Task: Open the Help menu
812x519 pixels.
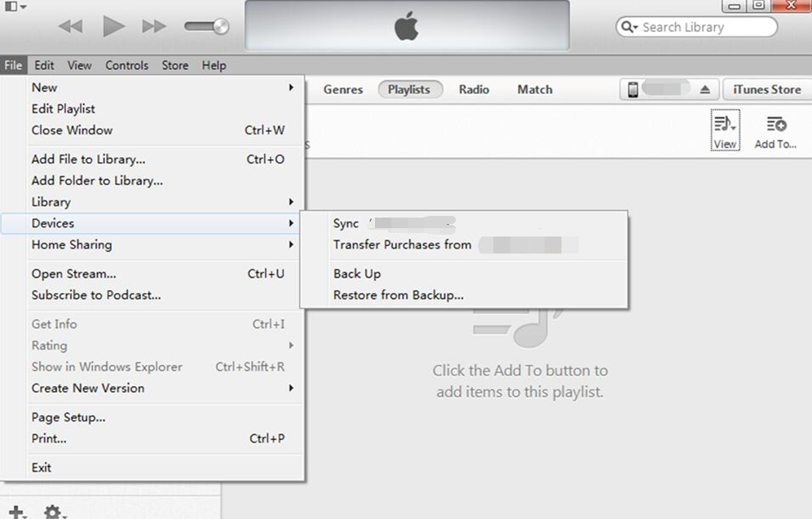Action: (214, 65)
